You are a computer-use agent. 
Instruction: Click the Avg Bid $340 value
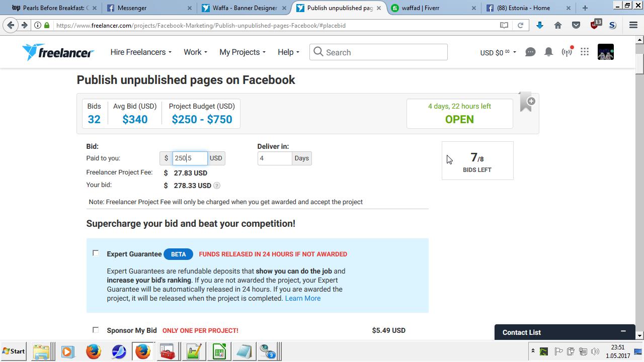click(135, 119)
